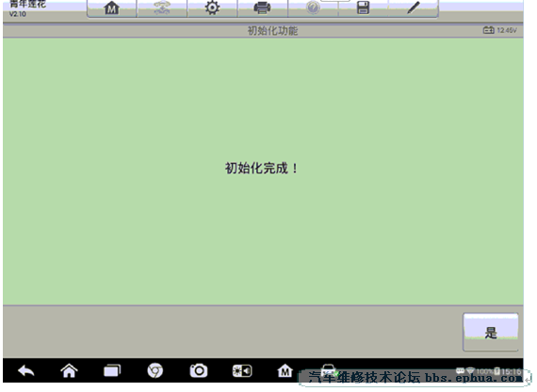Open the camera screenshot icon

[x=199, y=370]
